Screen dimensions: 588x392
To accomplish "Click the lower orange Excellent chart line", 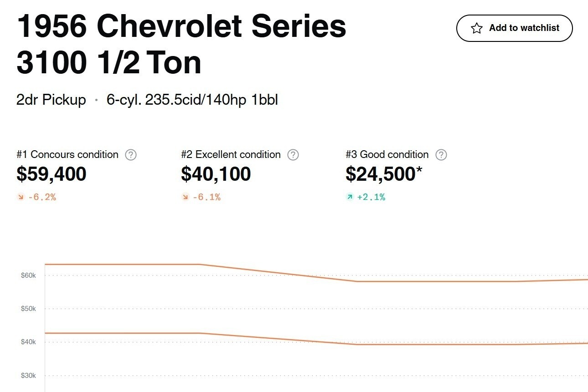I will coord(123,333).
